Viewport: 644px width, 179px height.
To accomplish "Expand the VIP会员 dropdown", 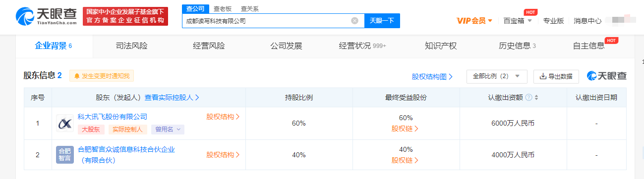I will (474, 21).
